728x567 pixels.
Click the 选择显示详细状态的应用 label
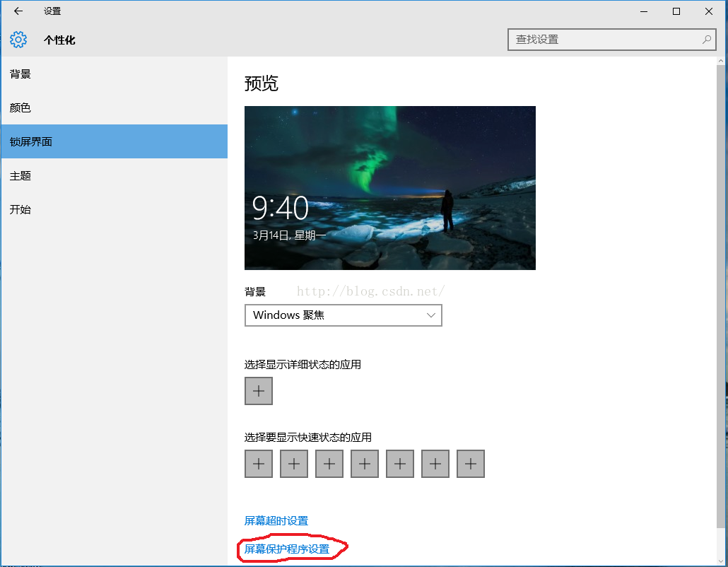coord(303,365)
